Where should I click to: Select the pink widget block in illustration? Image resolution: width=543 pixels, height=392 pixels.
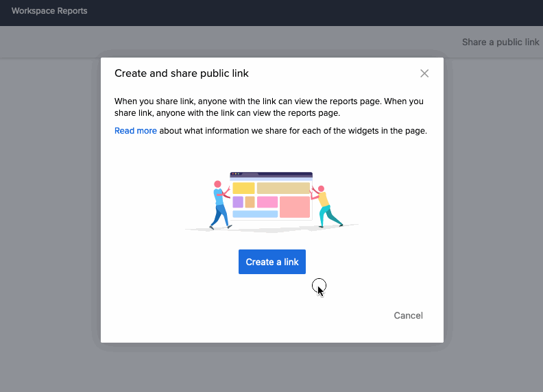tap(267, 202)
